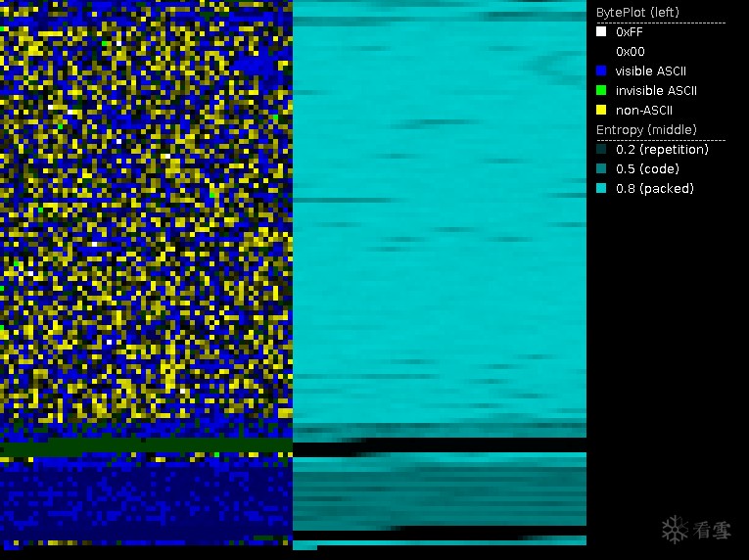Select the 'Entropy (middle)' legend heading

(646, 130)
